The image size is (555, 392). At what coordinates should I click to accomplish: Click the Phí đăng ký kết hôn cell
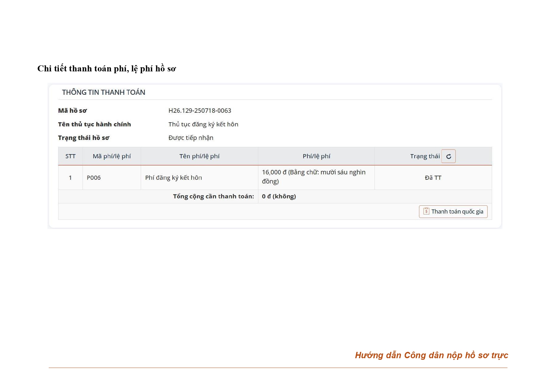(173, 178)
